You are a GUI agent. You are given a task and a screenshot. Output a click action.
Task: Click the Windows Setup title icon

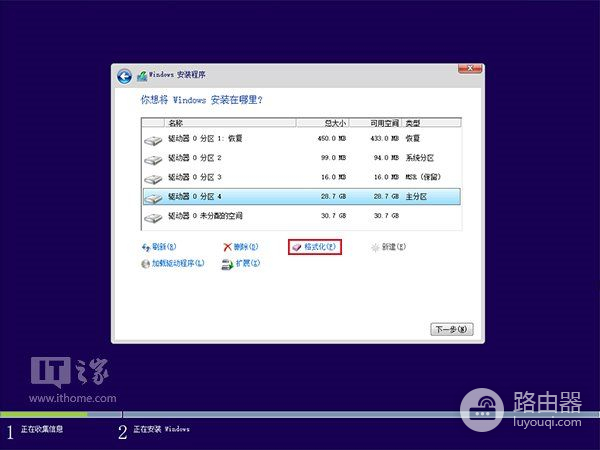(142, 76)
